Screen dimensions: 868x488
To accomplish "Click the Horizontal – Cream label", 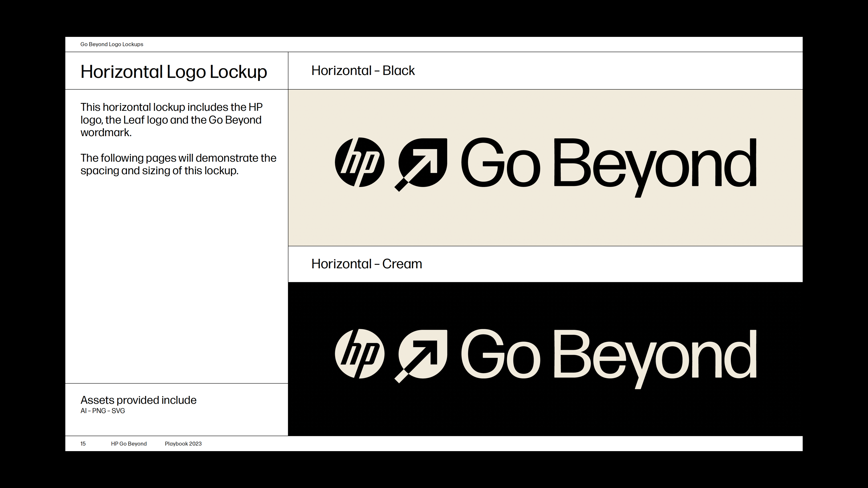I will 366,264.
